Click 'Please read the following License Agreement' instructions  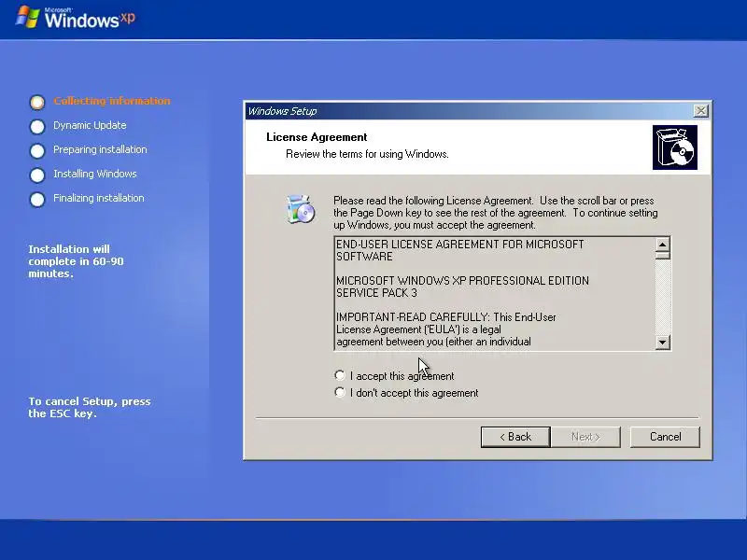click(496, 213)
